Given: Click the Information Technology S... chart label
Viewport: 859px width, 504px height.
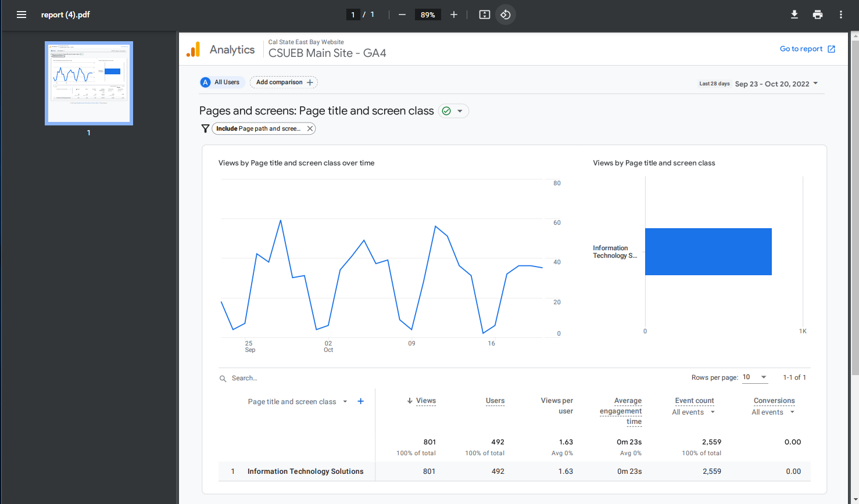Looking at the screenshot, I should 615,251.
